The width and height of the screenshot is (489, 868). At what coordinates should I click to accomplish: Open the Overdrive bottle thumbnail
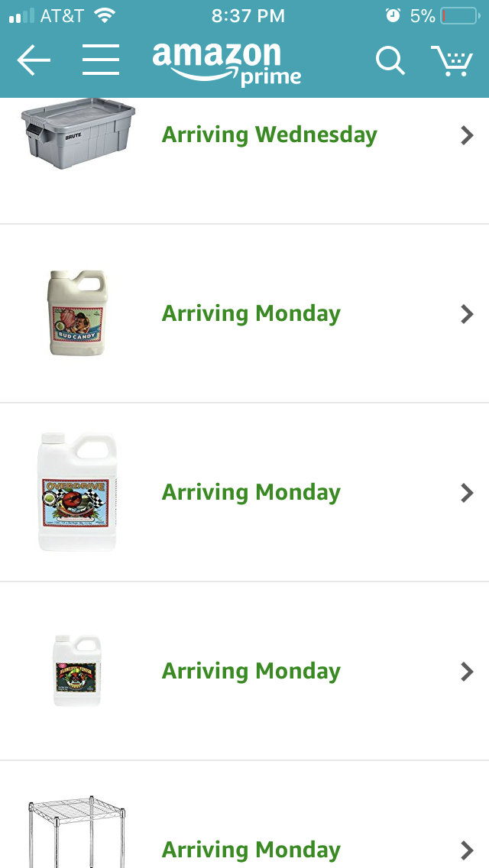click(x=77, y=491)
